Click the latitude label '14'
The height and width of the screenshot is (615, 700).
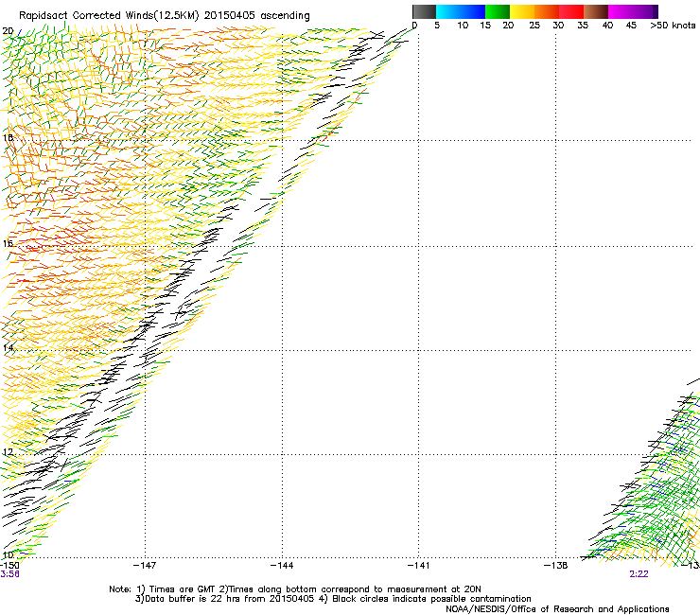(x=8, y=348)
